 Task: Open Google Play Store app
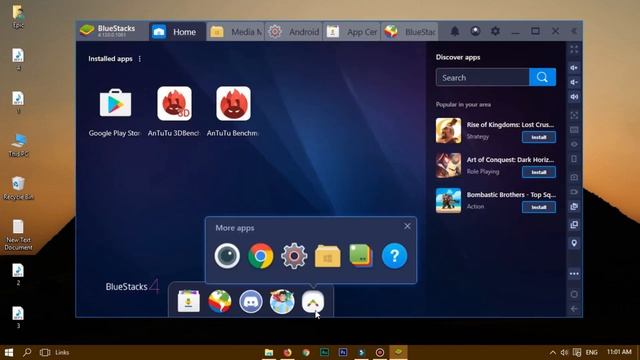click(116, 103)
